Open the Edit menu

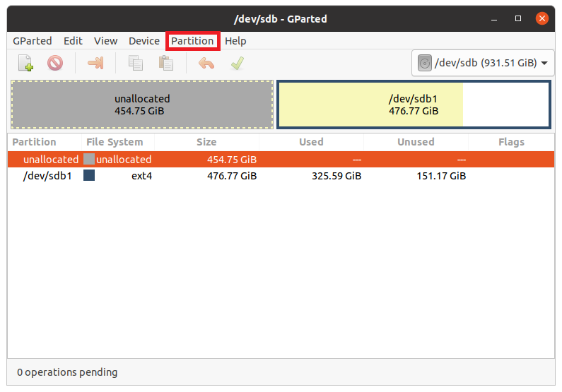(73, 41)
